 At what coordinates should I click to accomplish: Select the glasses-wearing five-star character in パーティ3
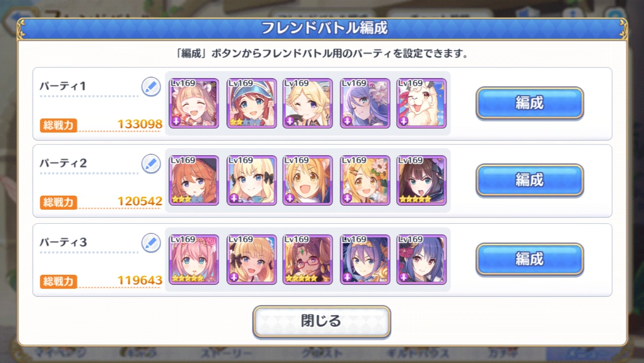307,259
